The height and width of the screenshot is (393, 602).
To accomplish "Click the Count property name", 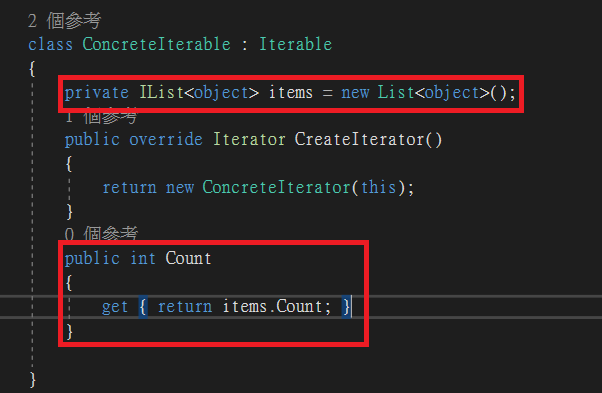I will [x=188, y=258].
